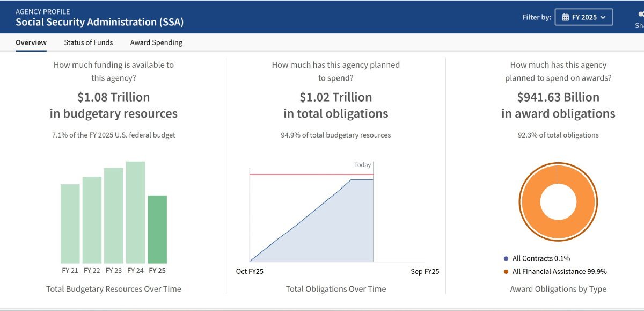The image size is (644, 311).
Task: Click the blue All Contracts legend dot
Action: tap(506, 258)
